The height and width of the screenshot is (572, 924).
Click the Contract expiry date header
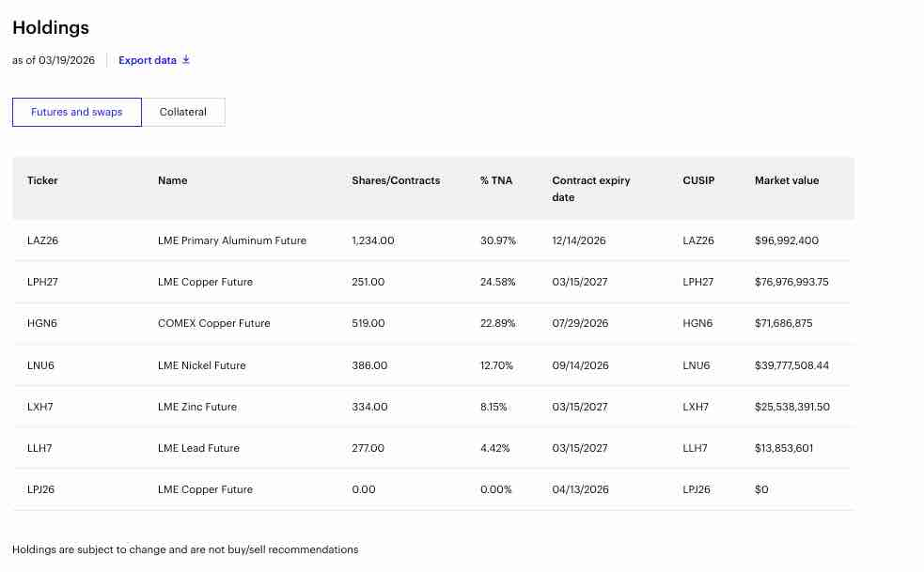[590, 189]
